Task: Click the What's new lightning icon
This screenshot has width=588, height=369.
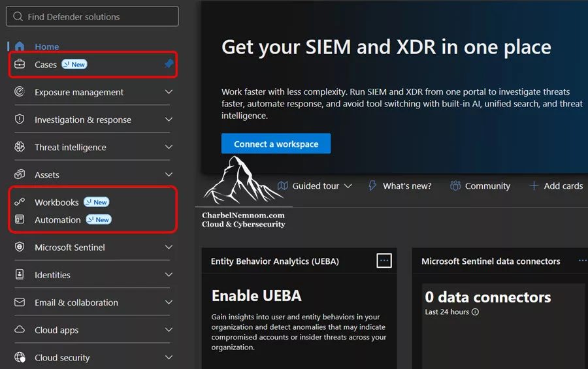Action: tap(372, 185)
